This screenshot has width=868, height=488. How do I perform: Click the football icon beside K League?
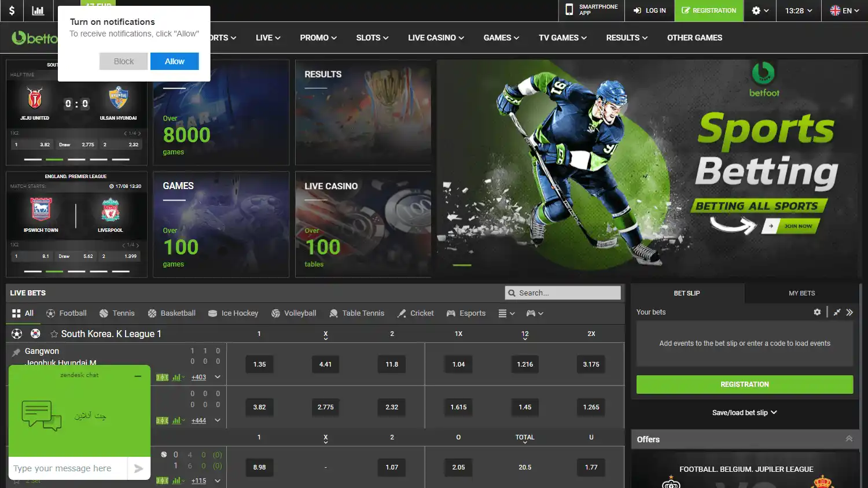(17, 334)
